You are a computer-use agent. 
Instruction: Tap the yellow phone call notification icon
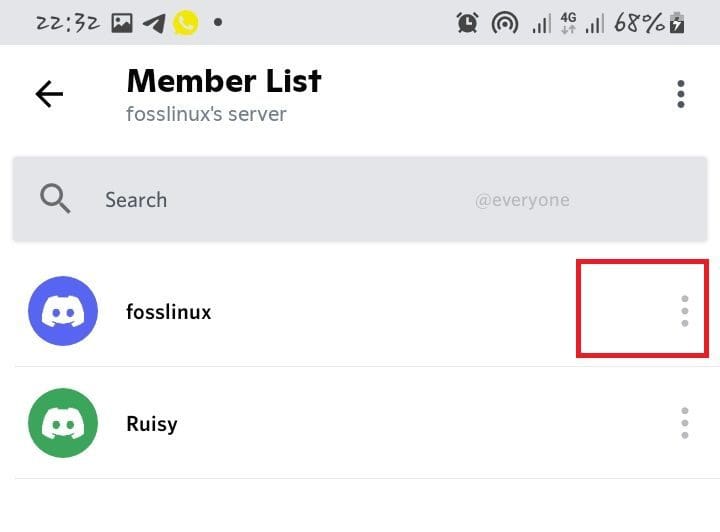pyautogui.click(x=186, y=22)
